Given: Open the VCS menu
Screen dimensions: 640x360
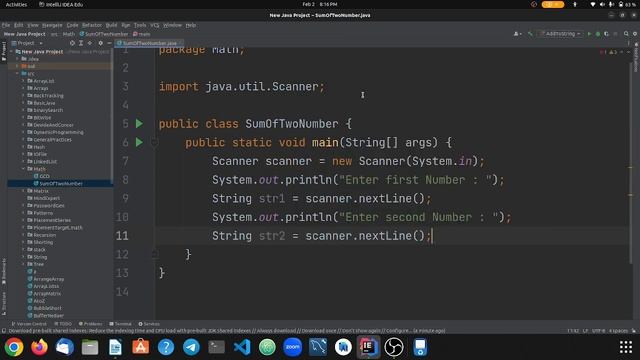Looking at the screenshot, I should point(155,25).
